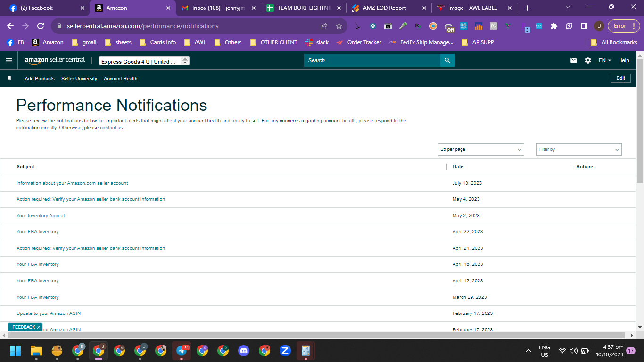Click the search magnifier button
The image size is (644, 362).
point(447,60)
